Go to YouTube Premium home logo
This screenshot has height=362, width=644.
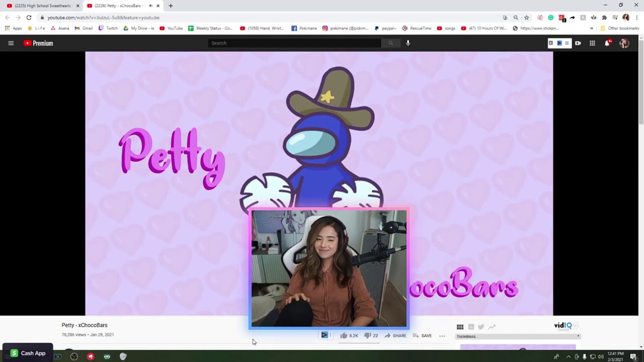38,43
